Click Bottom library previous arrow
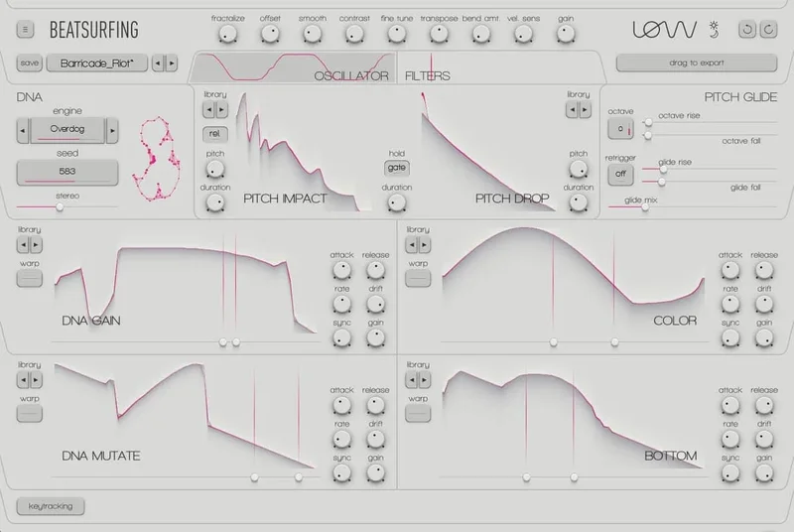The width and height of the screenshot is (794, 532). click(412, 379)
